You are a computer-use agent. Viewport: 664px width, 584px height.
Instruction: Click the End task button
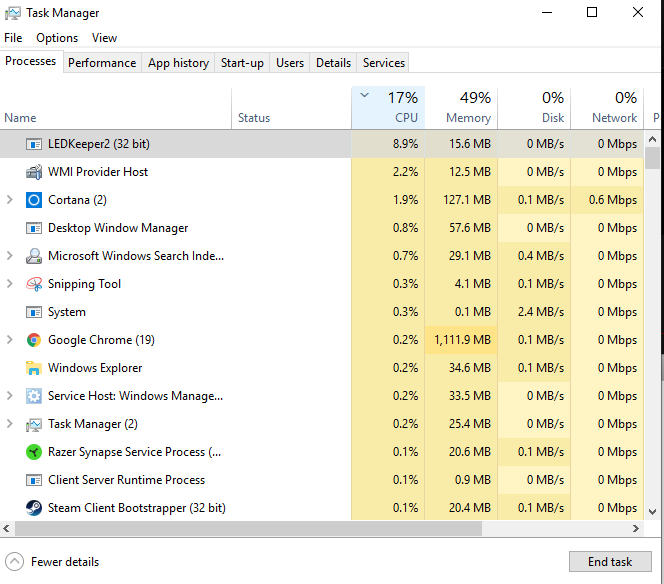tap(610, 562)
